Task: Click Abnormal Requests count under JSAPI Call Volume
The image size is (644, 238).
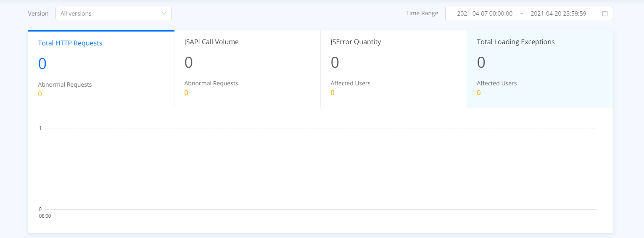Action: click(186, 93)
